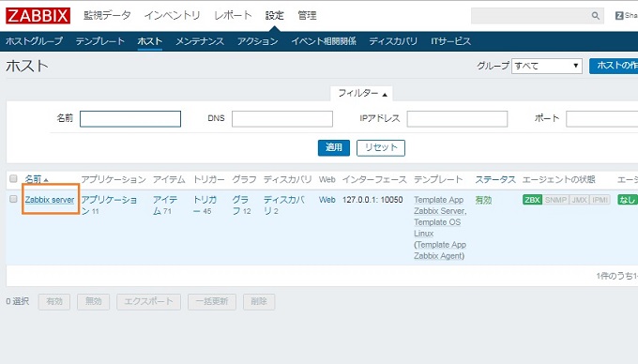Click the 無効 bulk action button
The height and width of the screenshot is (364, 638).
[93, 302]
